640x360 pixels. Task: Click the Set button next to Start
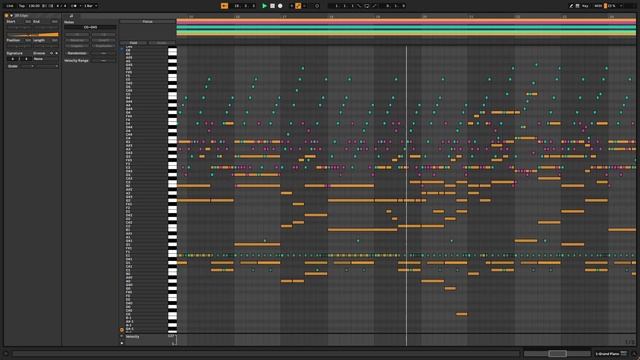(x=28, y=21)
